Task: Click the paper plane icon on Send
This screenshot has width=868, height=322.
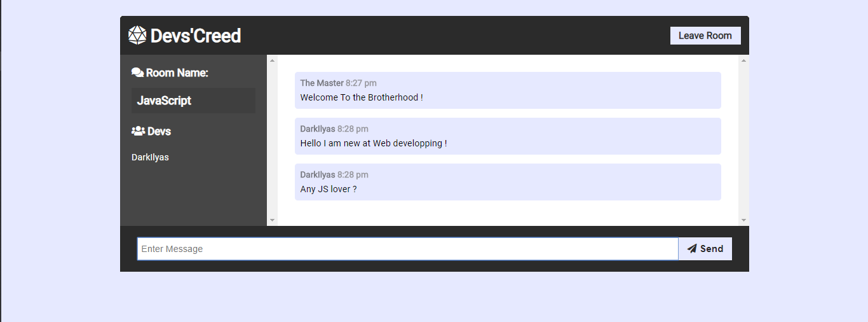Action: 692,249
